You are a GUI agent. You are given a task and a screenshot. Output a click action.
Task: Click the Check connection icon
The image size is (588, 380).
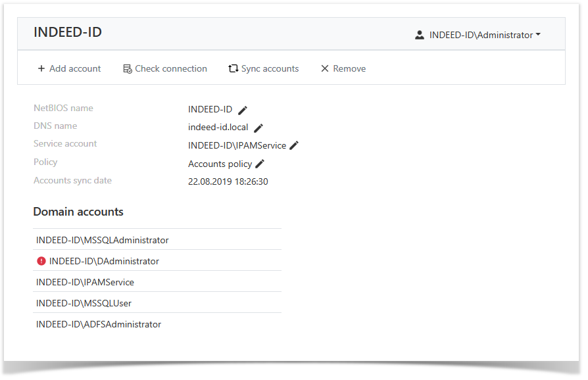pos(128,68)
